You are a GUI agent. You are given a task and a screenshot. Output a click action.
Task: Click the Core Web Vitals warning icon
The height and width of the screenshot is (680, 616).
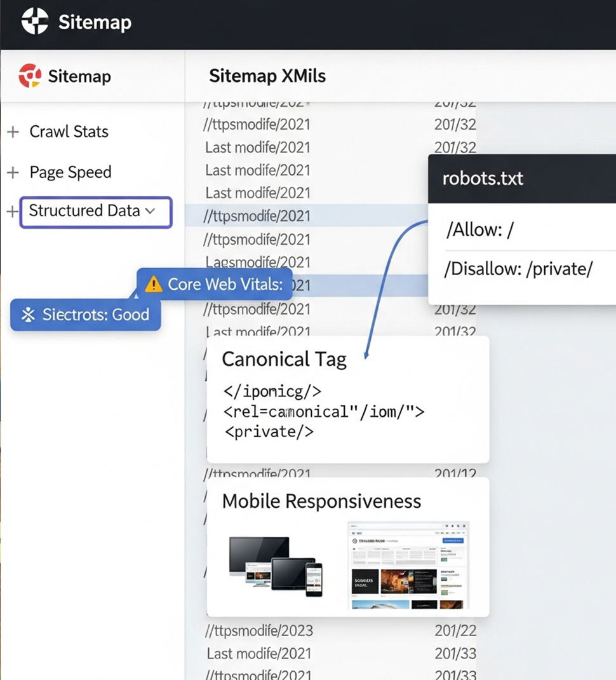click(154, 284)
